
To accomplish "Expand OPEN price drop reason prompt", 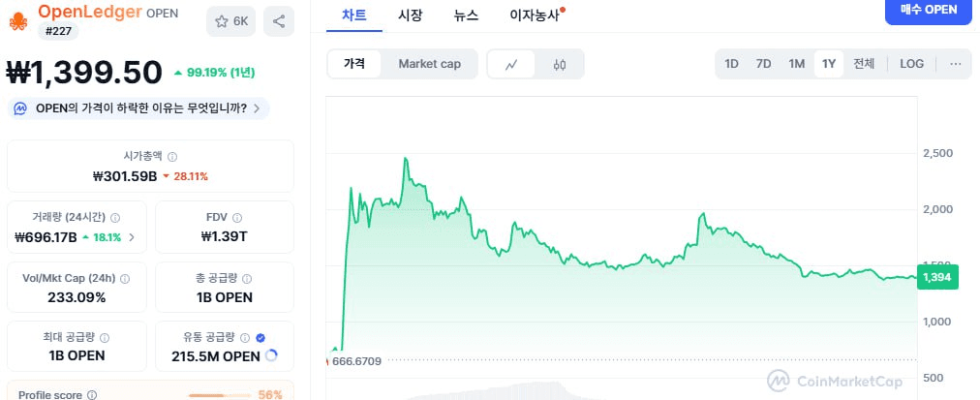I will point(138,108).
